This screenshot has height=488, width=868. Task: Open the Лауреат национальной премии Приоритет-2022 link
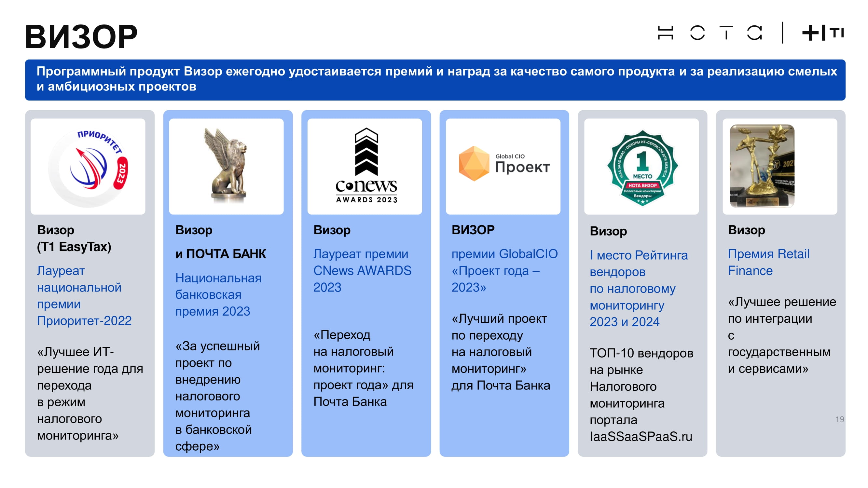[x=84, y=295]
